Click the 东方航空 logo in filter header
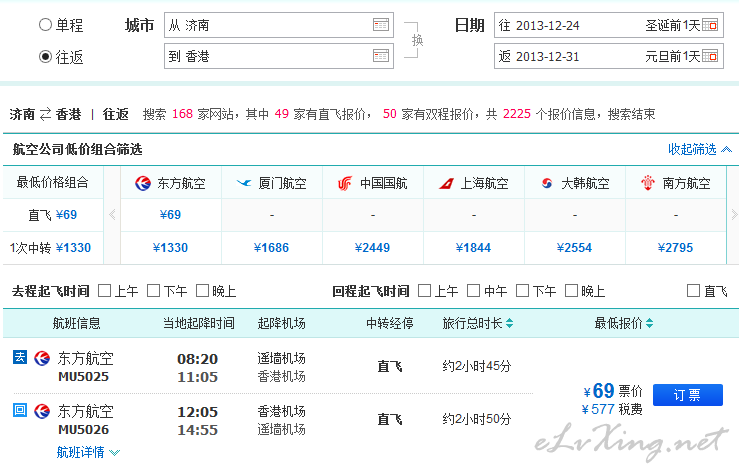Image resolution: width=739 pixels, height=475 pixels. [142, 183]
